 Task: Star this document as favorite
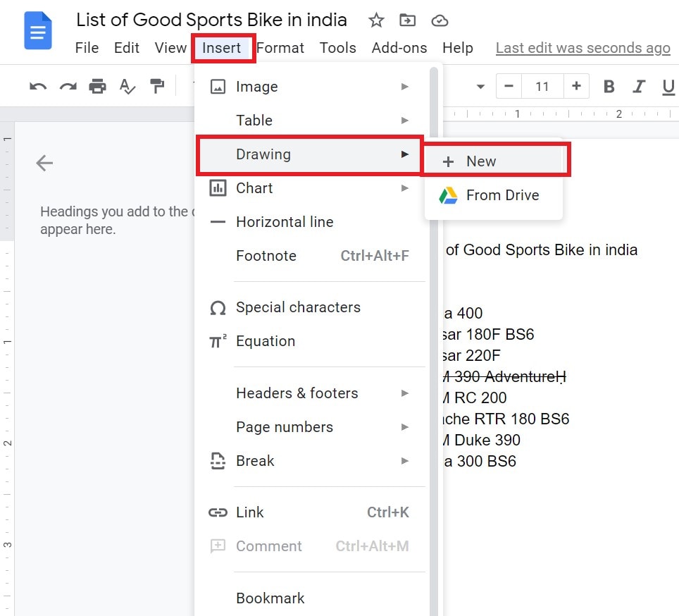point(376,20)
